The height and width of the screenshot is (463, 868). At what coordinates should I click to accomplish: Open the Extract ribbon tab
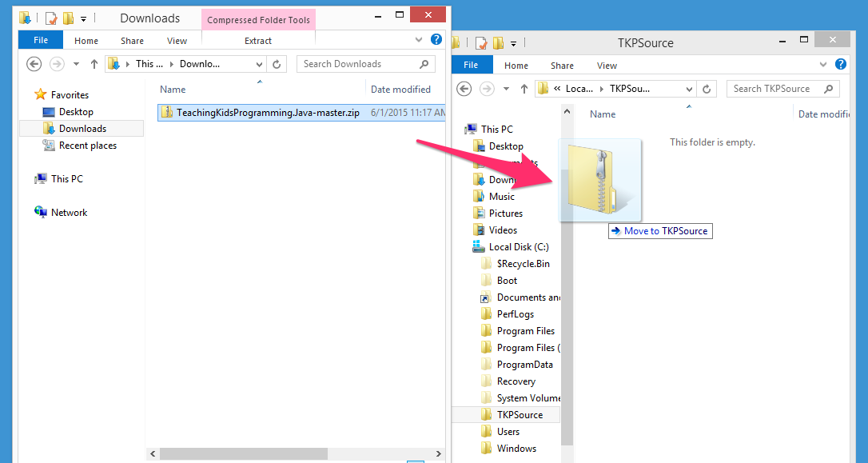click(257, 41)
